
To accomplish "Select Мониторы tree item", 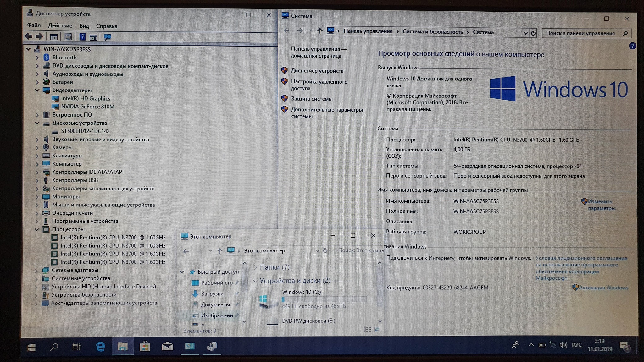I will tap(66, 196).
